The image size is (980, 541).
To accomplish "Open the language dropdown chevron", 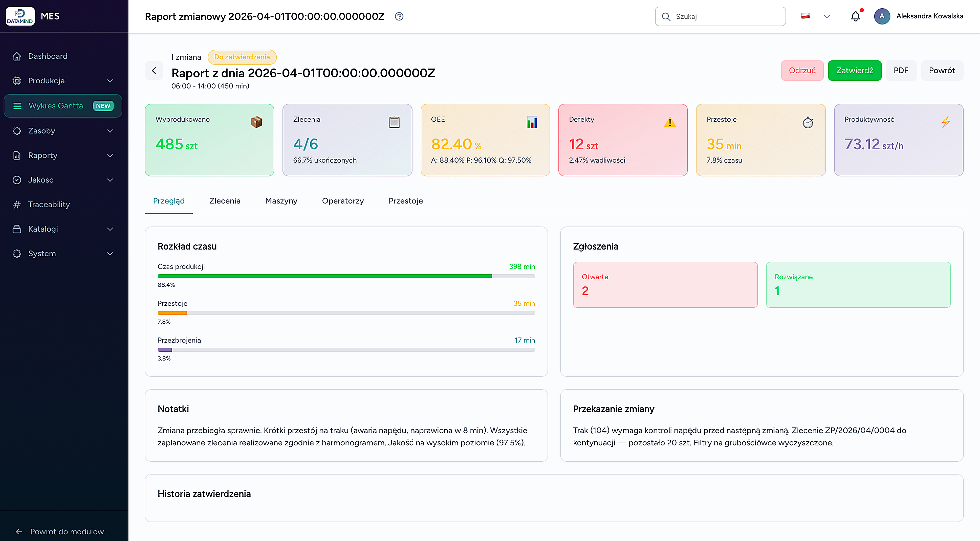I will 827,16.
